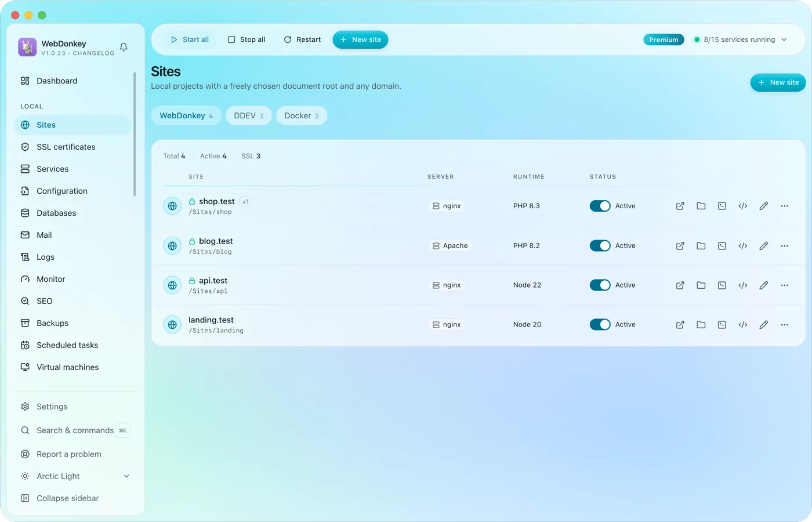Open SSL certificates in sidebar
Viewport: 812px width, 522px height.
pyautogui.click(x=72, y=147)
